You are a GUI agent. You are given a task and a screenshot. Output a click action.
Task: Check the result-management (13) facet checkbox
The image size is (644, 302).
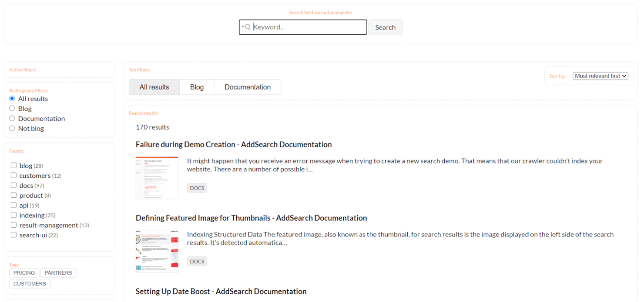(13, 225)
